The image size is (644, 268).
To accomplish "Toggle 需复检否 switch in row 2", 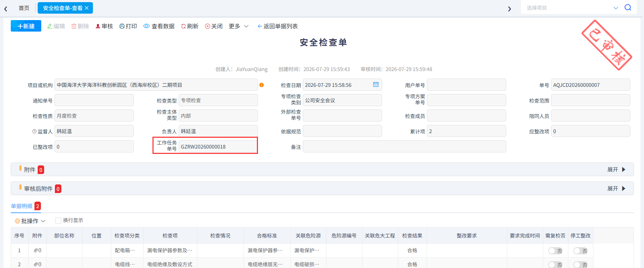I will pos(555,264).
